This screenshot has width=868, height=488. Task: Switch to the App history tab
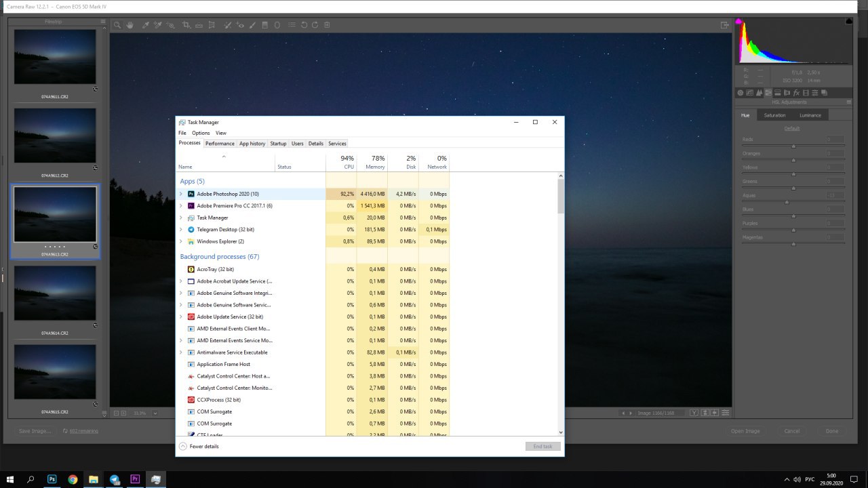pyautogui.click(x=252, y=144)
